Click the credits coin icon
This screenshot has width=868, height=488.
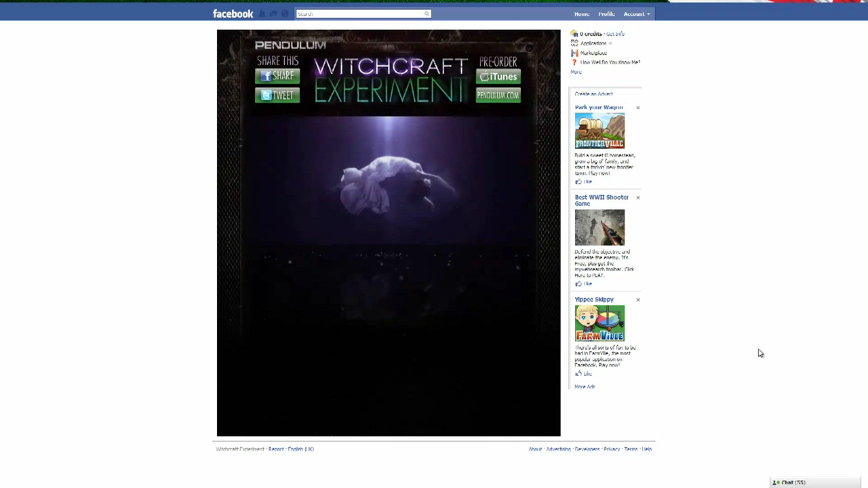(x=574, y=34)
